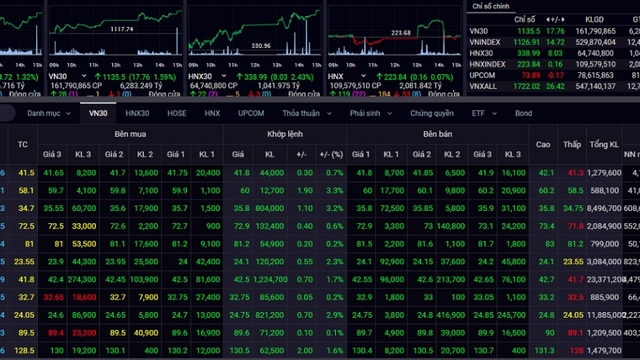The image size is (640, 360).
Task: Click sell-side KL 2 cell 213,700
Action: click(451, 280)
